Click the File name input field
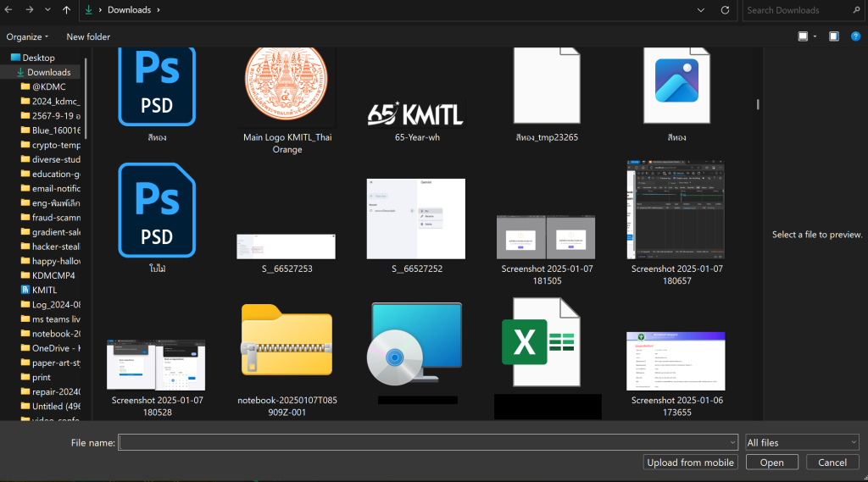 (x=428, y=442)
